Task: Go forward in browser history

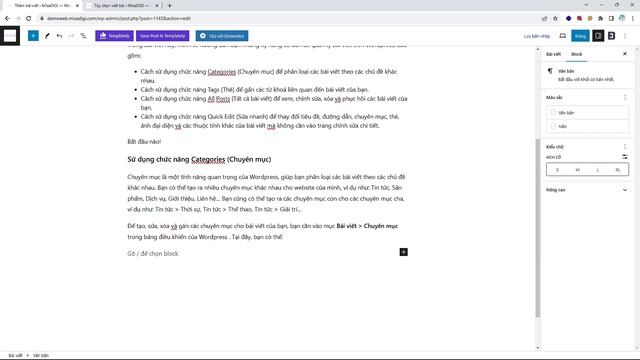Action: pyautogui.click(x=18, y=18)
